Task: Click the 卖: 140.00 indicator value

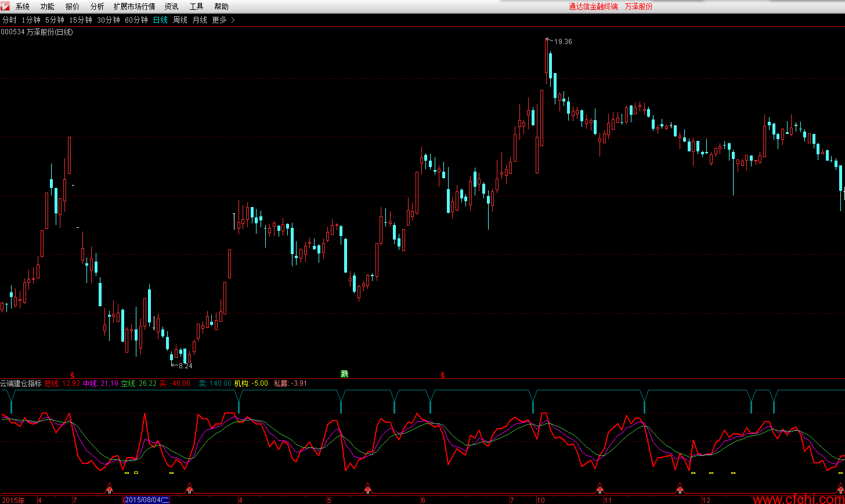Action: (x=215, y=383)
